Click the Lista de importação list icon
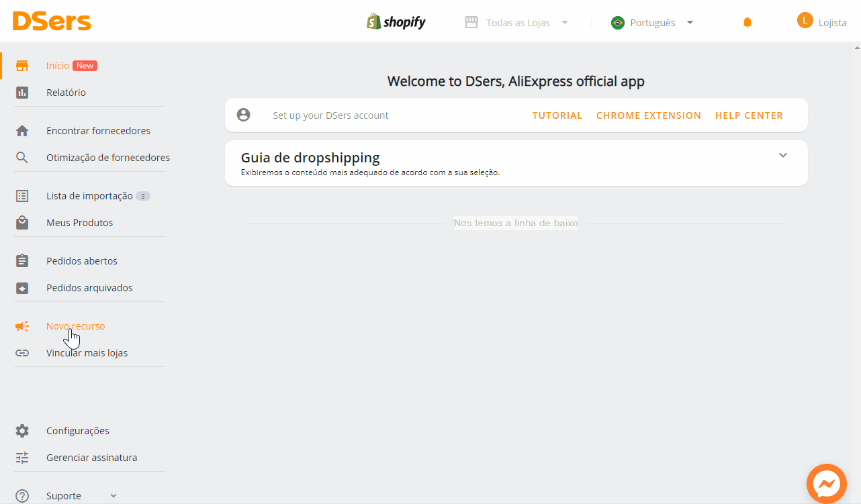This screenshot has height=504, width=861. [x=22, y=196]
